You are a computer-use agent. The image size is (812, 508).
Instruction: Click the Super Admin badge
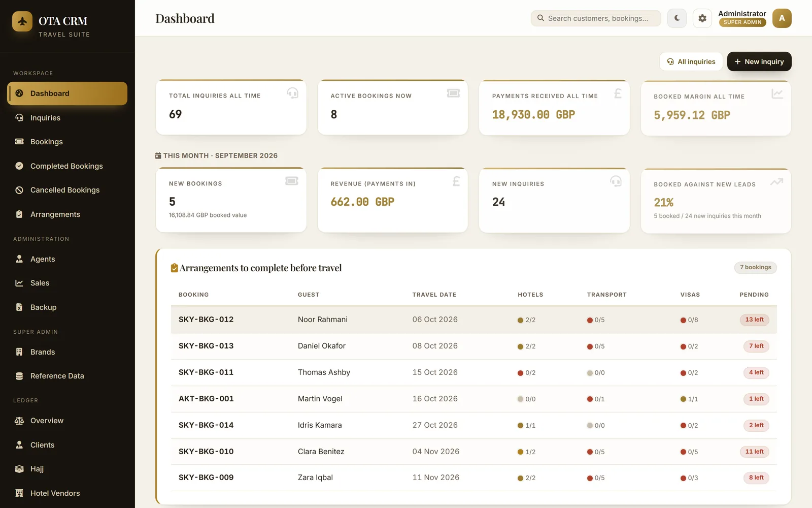[742, 22]
